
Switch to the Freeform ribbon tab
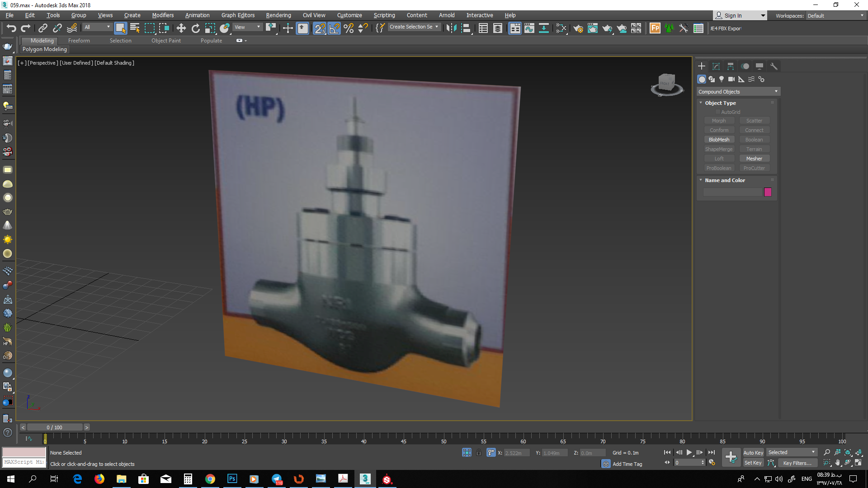tap(79, 41)
